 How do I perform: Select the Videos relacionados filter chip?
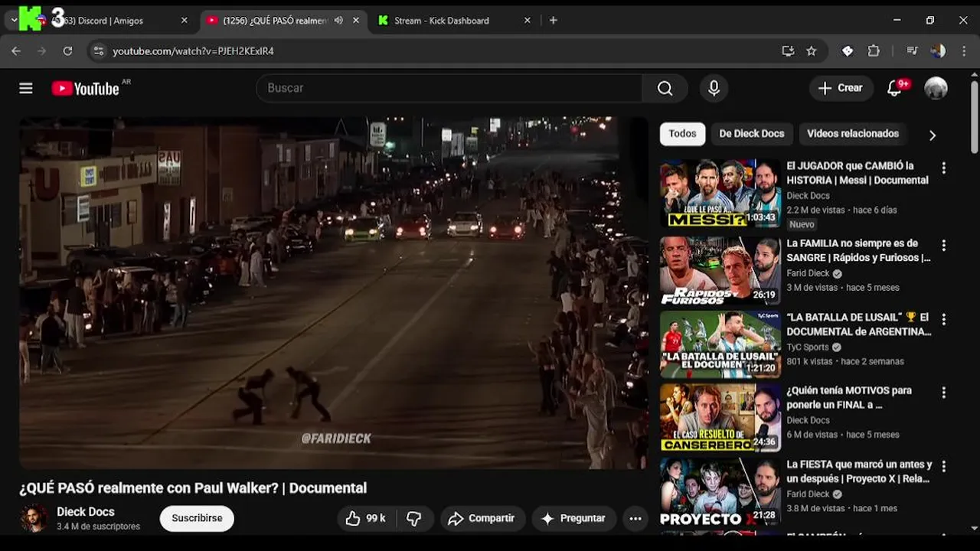tap(853, 133)
